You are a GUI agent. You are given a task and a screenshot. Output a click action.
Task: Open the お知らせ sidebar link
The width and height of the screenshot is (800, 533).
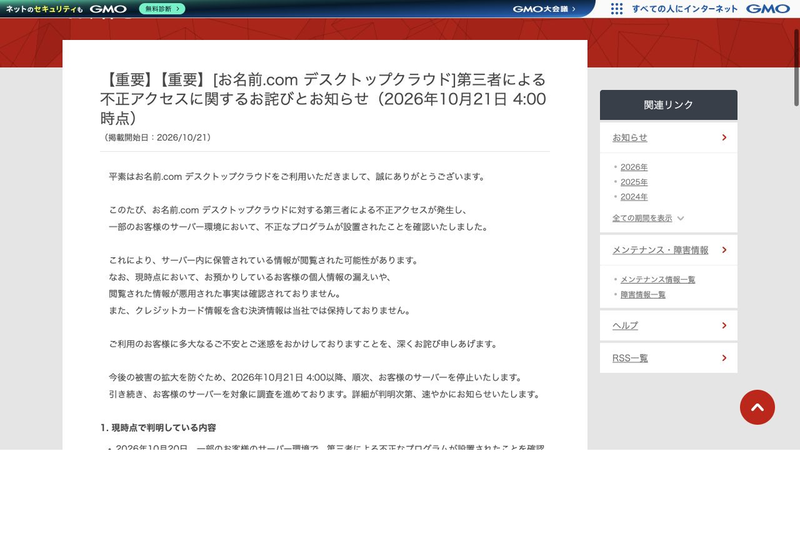[x=630, y=137]
